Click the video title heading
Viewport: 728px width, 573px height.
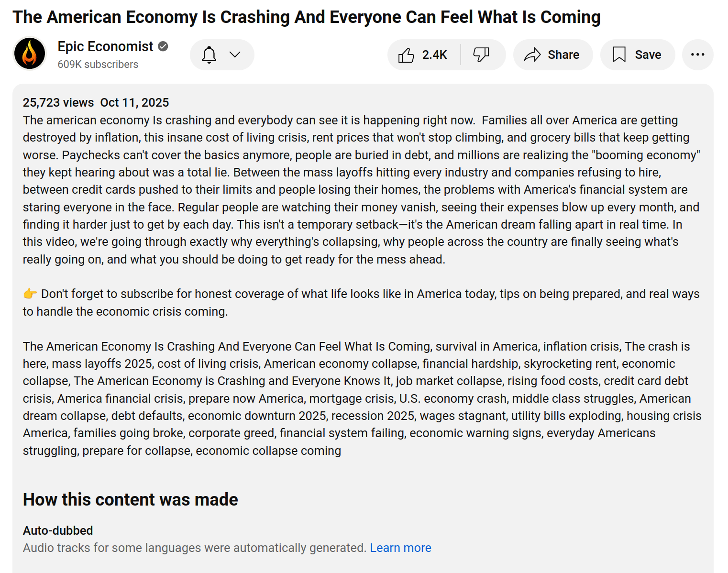(x=307, y=17)
